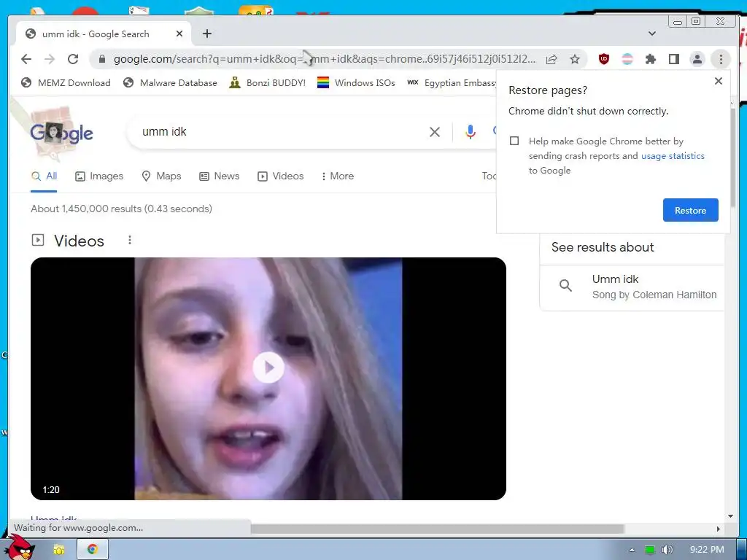Viewport: 747px width, 560px height.
Task: Open the usage statistics link
Action: 673,156
